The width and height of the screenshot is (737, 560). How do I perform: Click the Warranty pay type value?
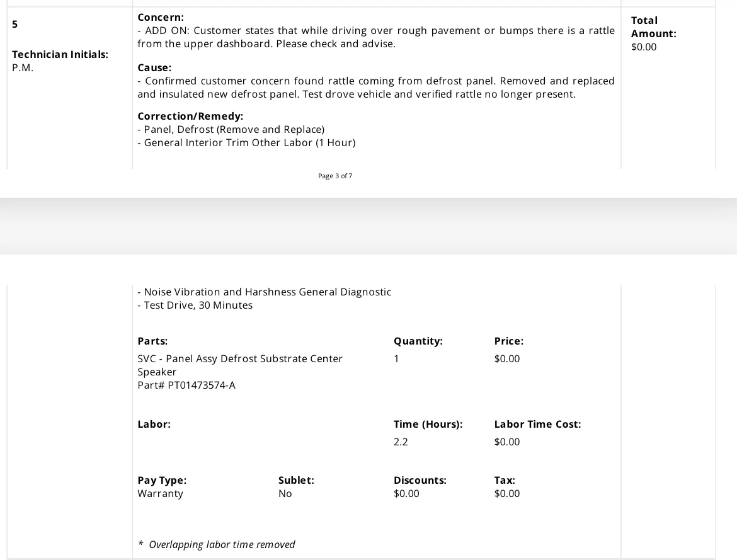160,494
